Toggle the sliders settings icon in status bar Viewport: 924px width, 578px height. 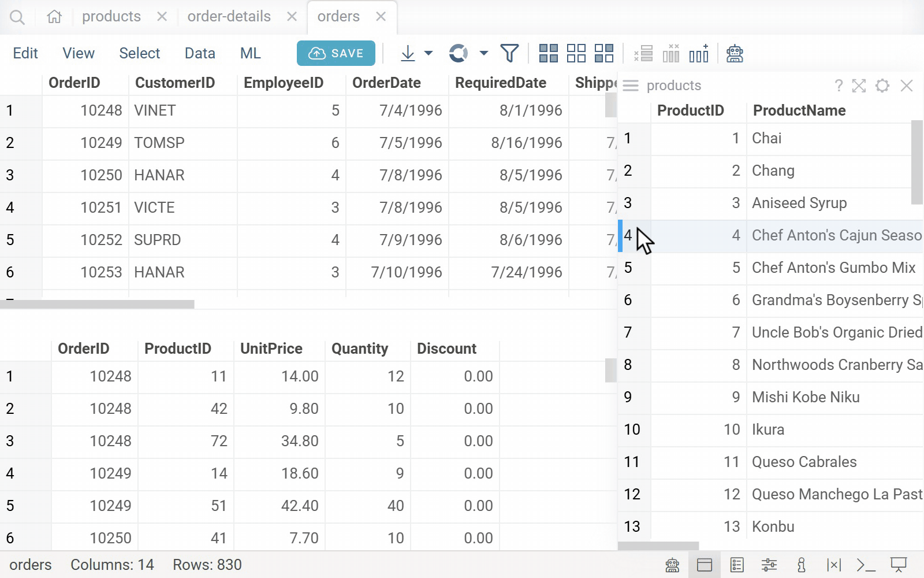click(x=769, y=565)
